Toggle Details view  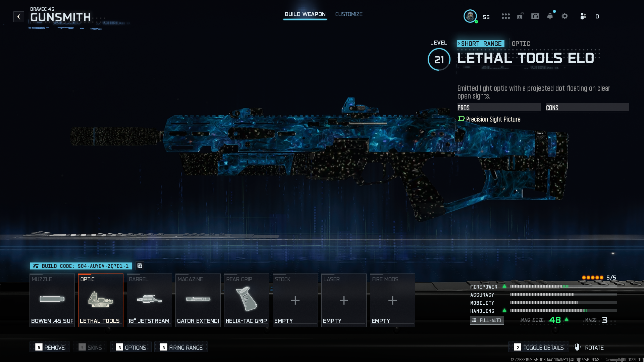click(x=539, y=347)
